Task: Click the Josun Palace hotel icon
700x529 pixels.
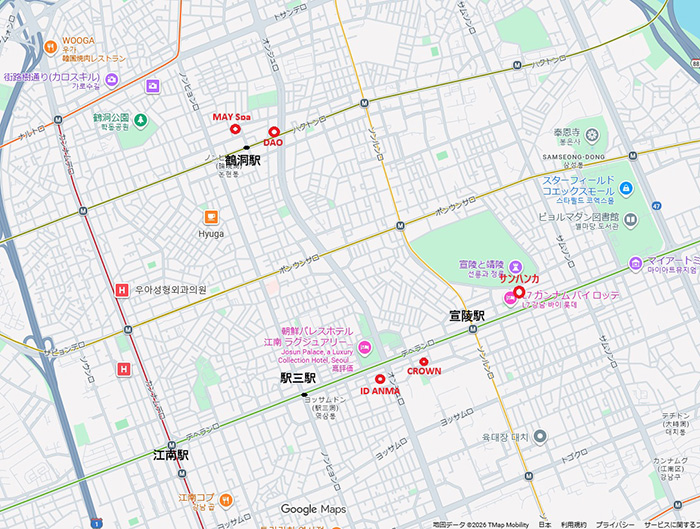Action: [x=365, y=346]
